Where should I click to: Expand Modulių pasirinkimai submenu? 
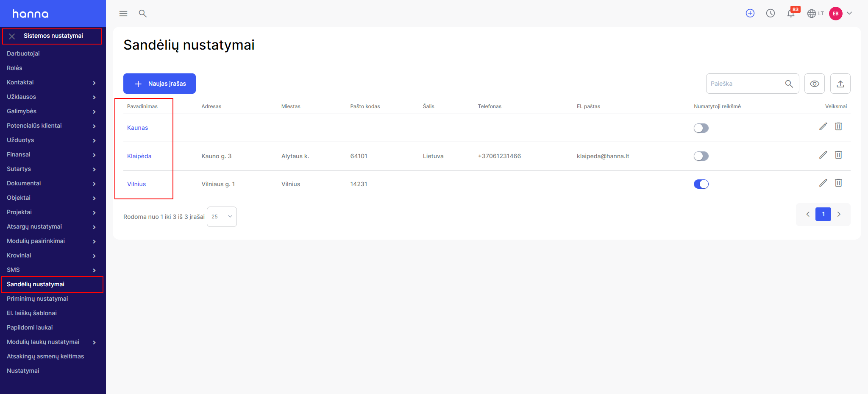(94, 241)
